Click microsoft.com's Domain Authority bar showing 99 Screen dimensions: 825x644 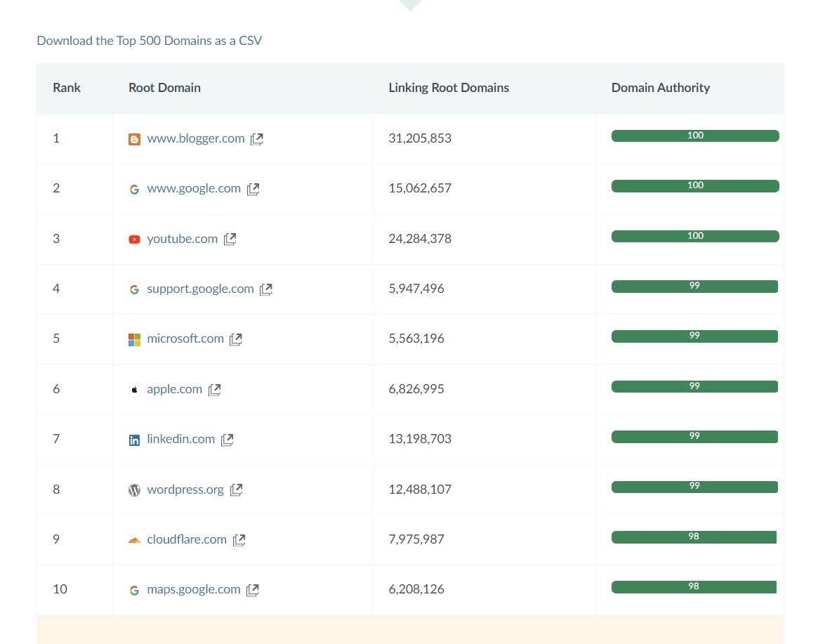tap(694, 336)
